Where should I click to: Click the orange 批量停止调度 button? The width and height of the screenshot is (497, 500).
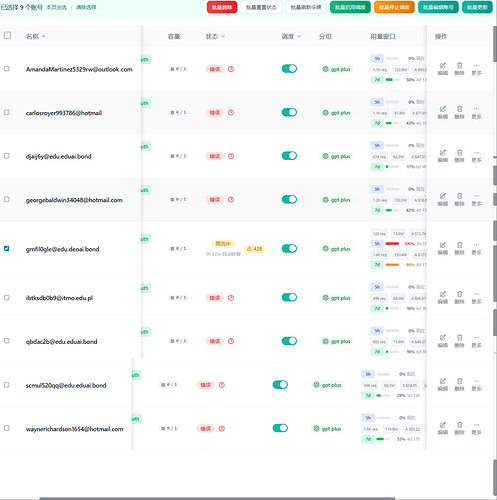(394, 7)
